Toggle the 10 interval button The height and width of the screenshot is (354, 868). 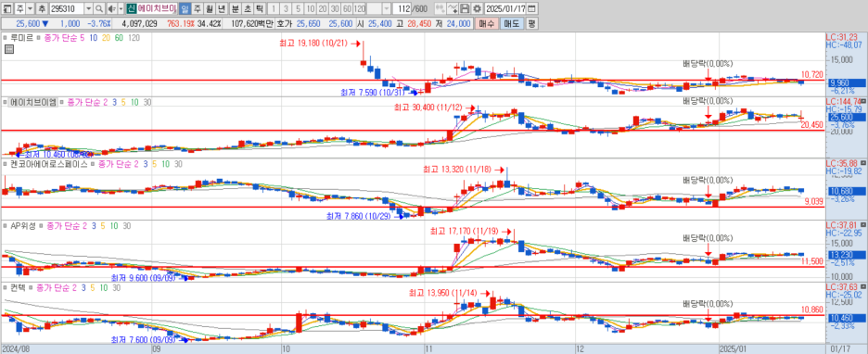click(x=311, y=9)
